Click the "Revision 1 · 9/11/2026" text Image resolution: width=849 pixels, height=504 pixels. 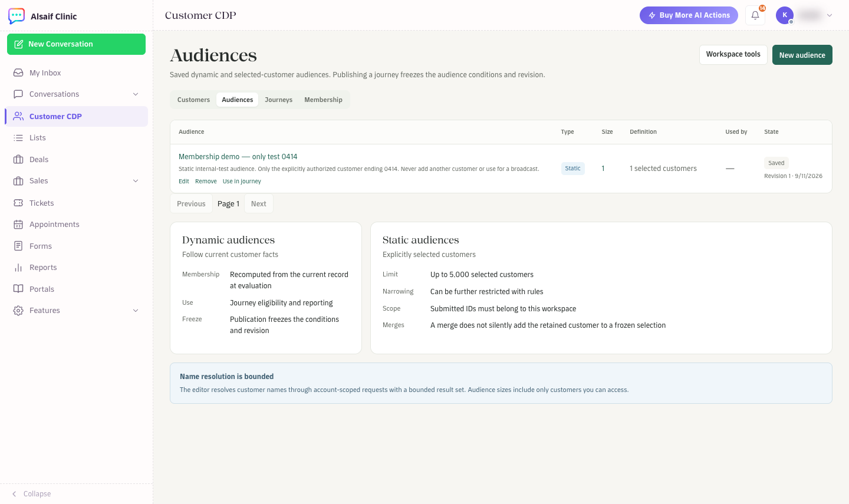(x=794, y=176)
